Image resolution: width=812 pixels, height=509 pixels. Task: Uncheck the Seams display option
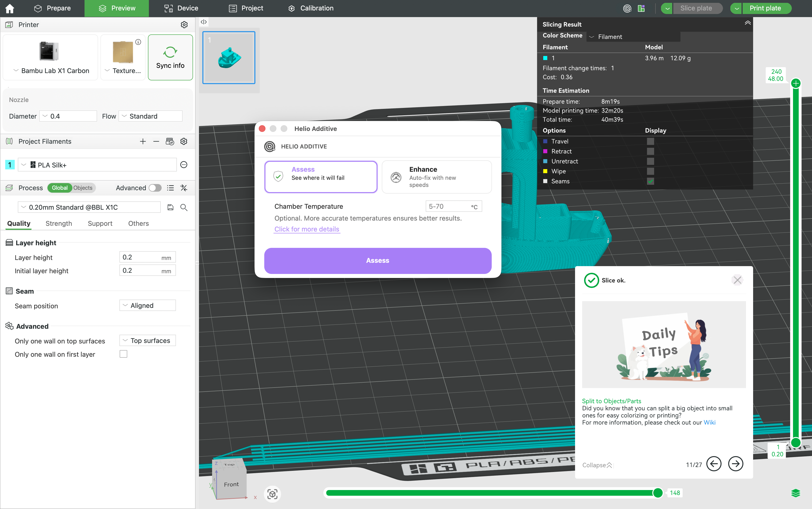[650, 181]
